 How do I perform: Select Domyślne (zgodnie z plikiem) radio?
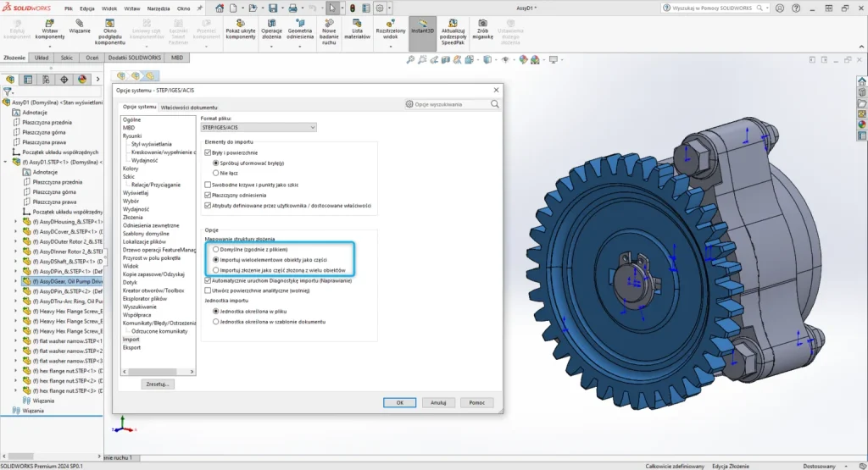216,249
